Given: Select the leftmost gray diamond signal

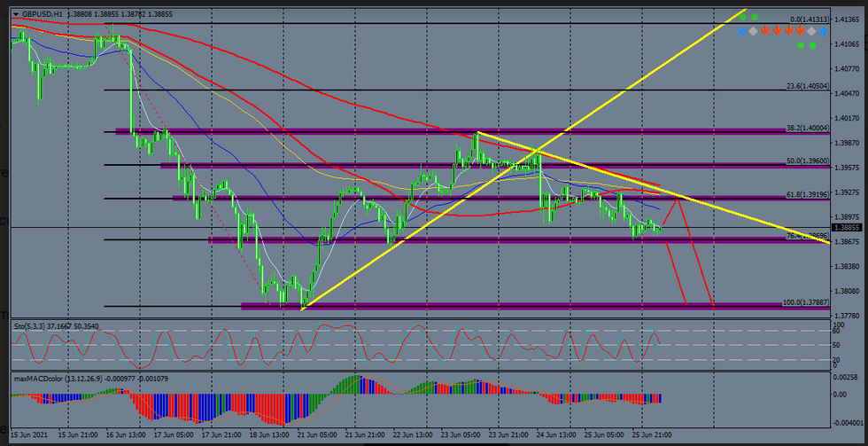Looking at the screenshot, I should click(754, 31).
